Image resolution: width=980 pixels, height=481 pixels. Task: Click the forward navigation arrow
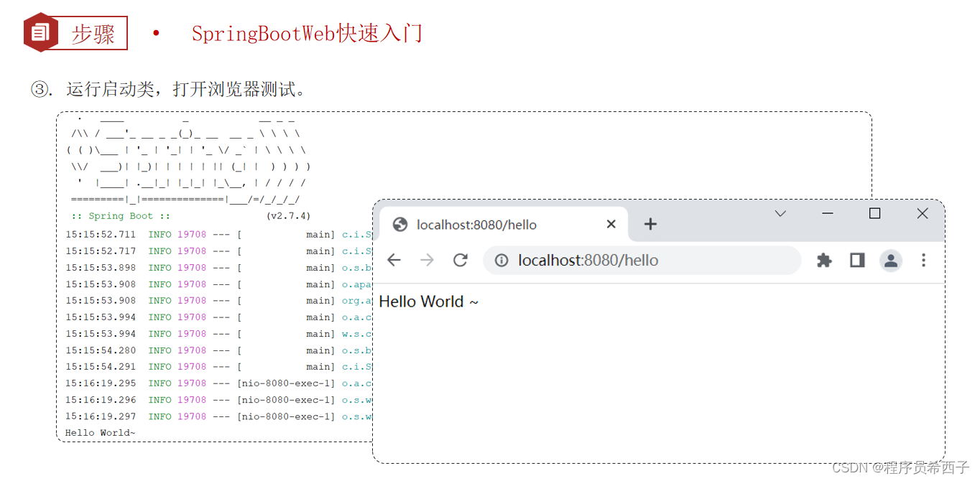click(x=427, y=261)
